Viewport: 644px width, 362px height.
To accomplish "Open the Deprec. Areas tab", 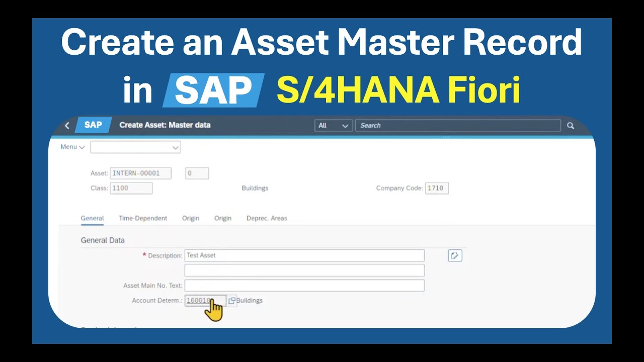I will click(x=267, y=218).
